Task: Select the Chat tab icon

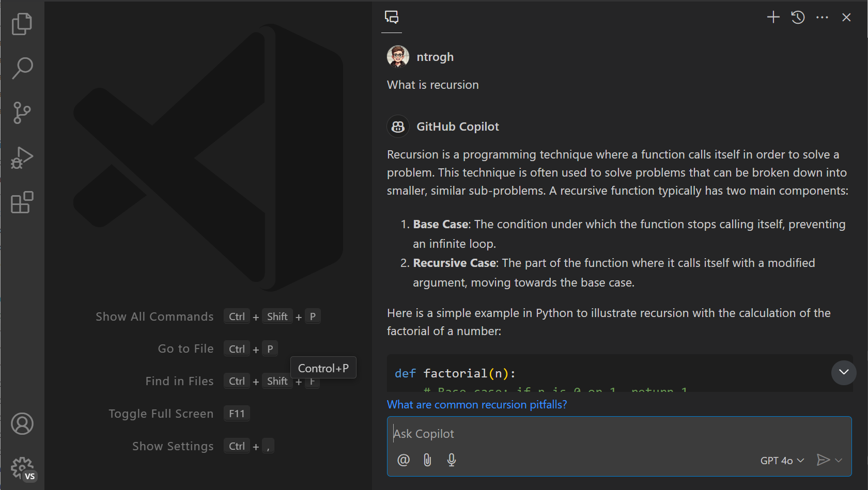Action: click(x=392, y=18)
